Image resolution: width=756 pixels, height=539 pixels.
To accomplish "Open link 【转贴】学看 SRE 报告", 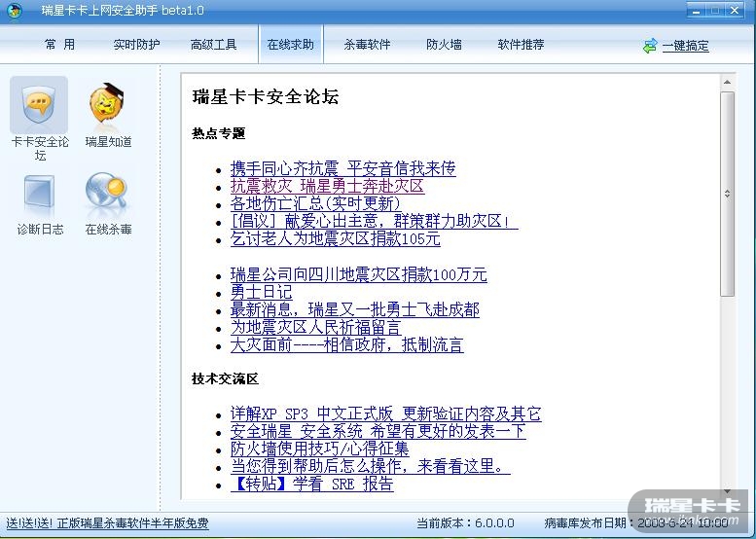I will tap(312, 484).
